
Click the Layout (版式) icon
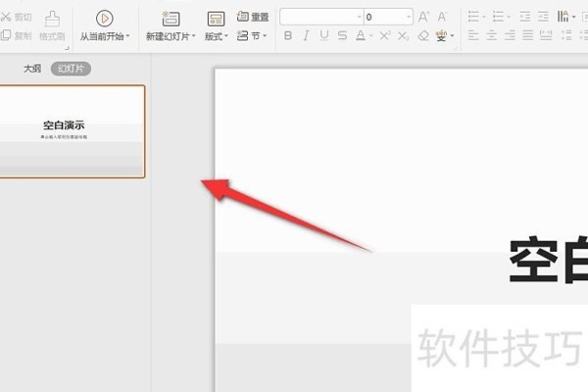click(216, 19)
